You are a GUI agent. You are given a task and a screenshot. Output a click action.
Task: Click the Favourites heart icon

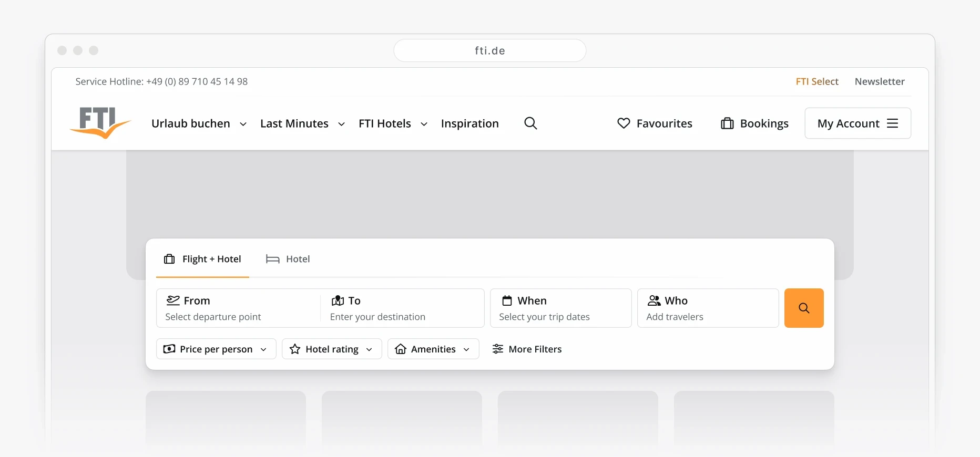coord(624,123)
